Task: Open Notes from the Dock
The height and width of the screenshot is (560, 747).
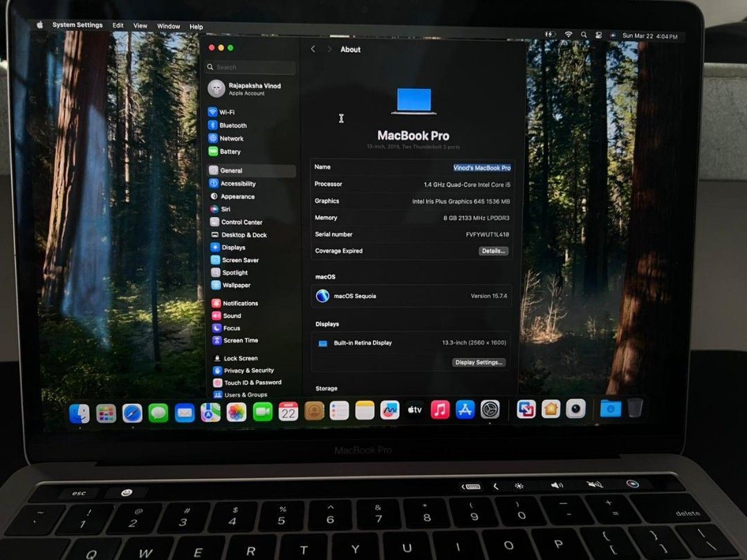Action: coord(365,411)
